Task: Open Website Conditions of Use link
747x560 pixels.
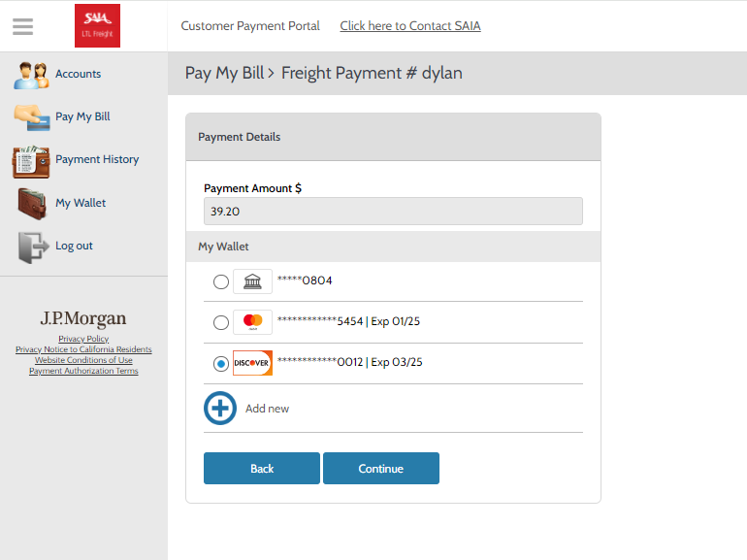Action: tap(83, 360)
